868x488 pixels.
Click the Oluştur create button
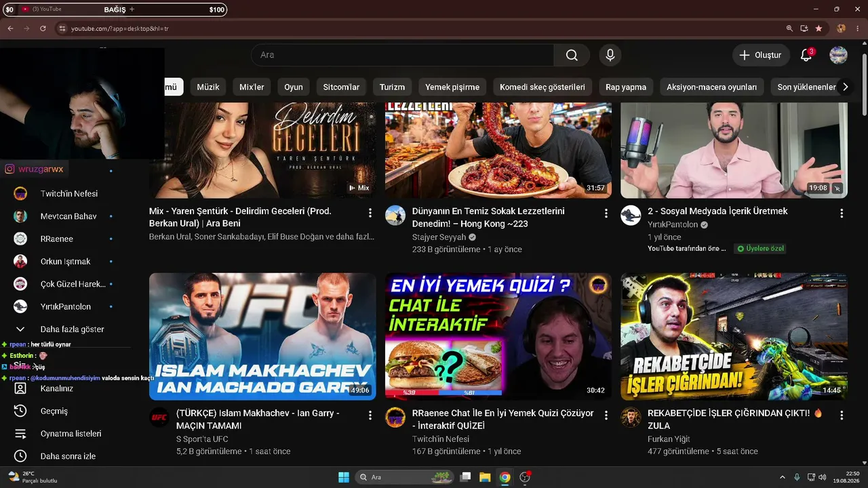coord(761,55)
